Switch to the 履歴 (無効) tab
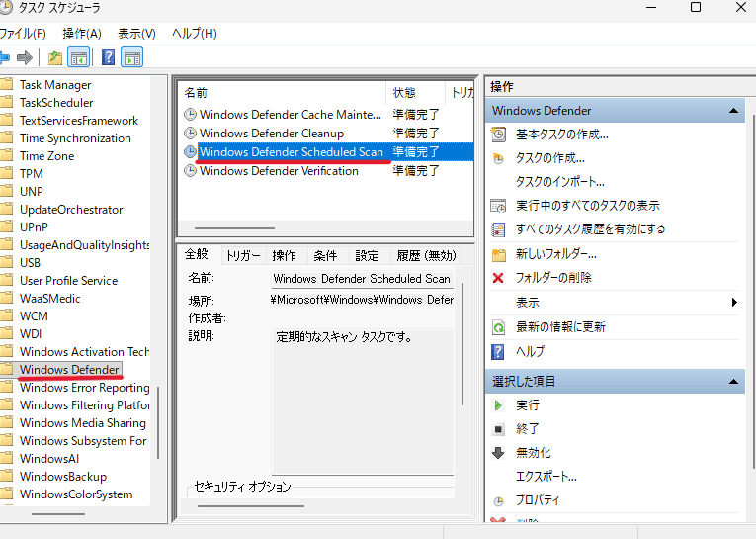The height and width of the screenshot is (539, 756). 426,256
